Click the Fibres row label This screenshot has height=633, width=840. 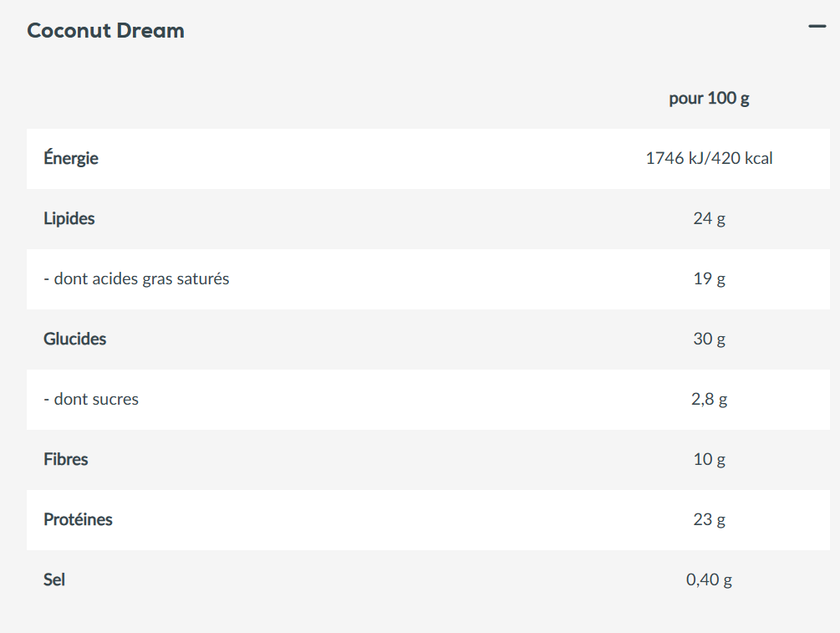click(66, 459)
